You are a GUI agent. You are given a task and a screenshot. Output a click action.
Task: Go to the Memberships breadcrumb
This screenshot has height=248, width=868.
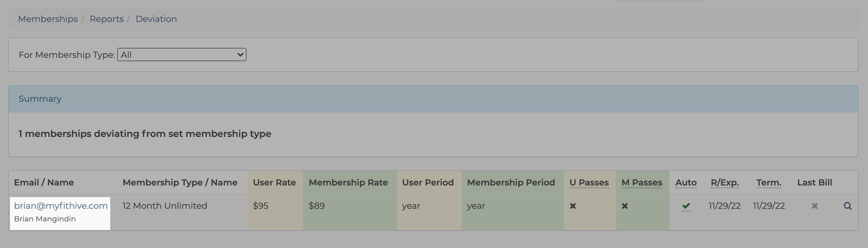[x=48, y=19]
